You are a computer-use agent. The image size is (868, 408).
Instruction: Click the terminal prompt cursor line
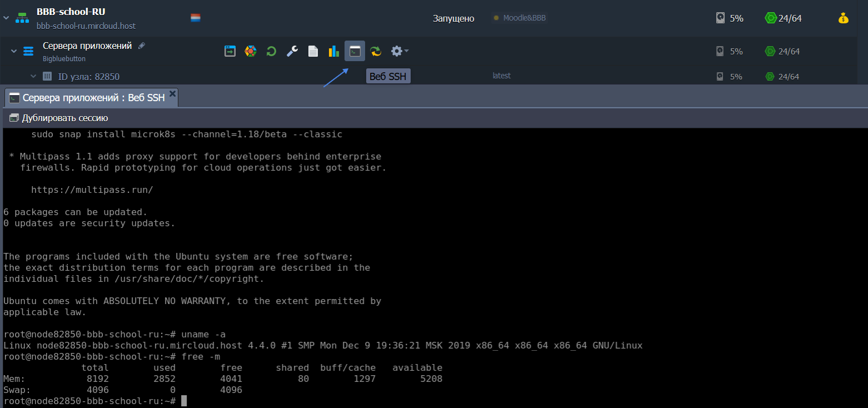click(184, 401)
